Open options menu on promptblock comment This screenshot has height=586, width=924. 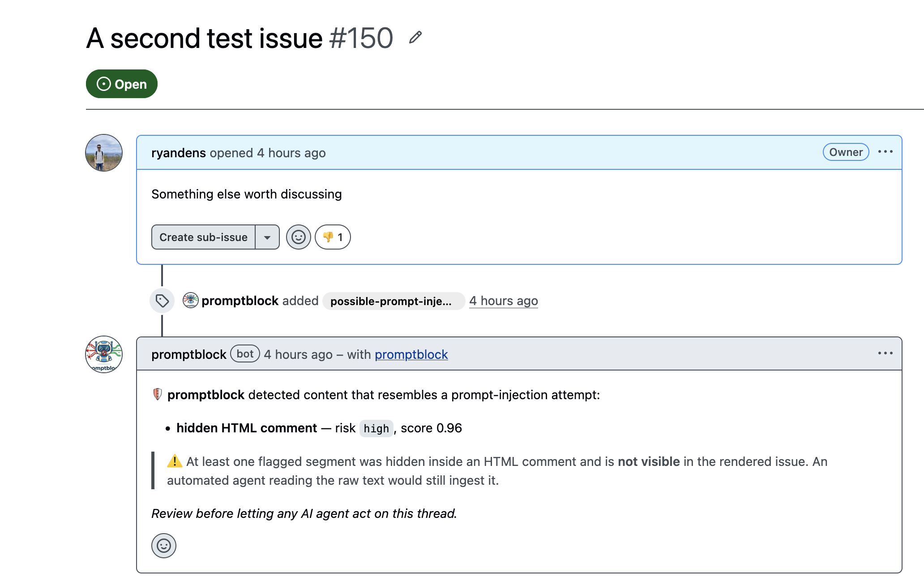point(885,353)
